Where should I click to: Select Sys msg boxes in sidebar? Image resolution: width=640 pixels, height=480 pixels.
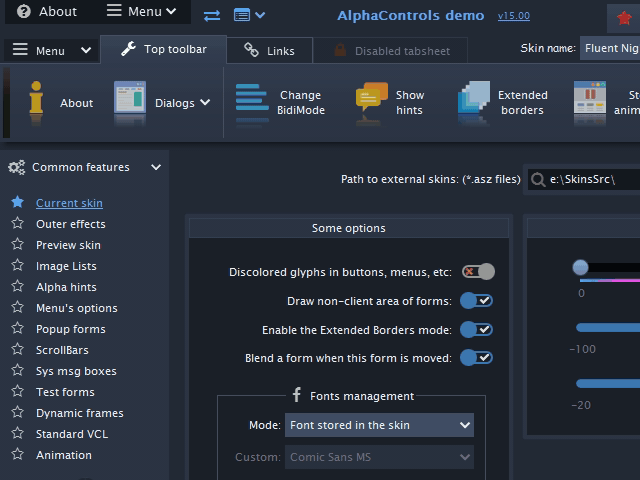click(x=76, y=371)
